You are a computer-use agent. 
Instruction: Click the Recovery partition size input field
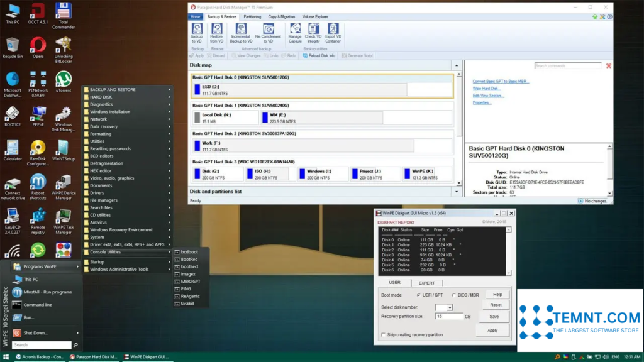(x=449, y=316)
